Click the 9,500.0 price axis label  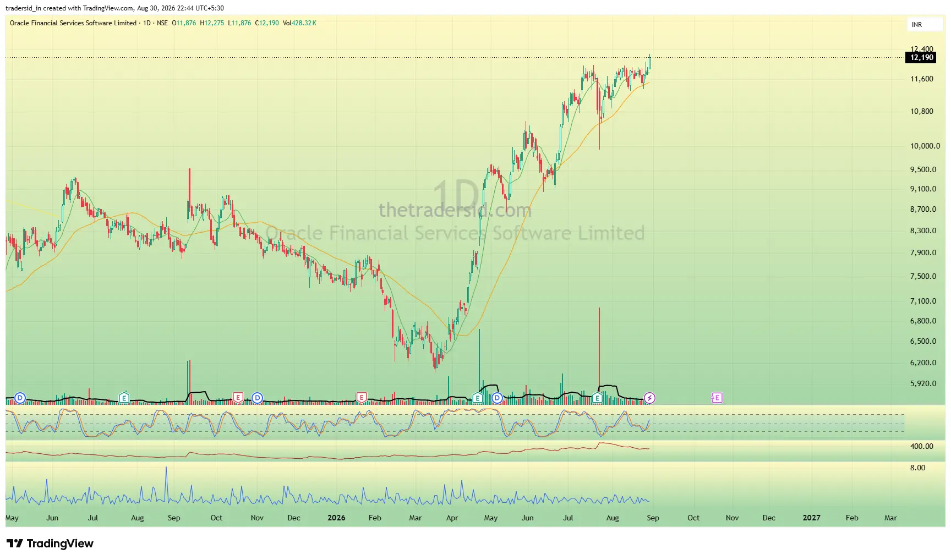point(923,169)
